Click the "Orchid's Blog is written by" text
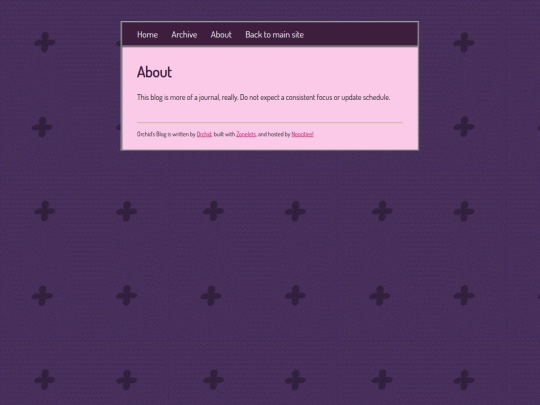 click(166, 134)
